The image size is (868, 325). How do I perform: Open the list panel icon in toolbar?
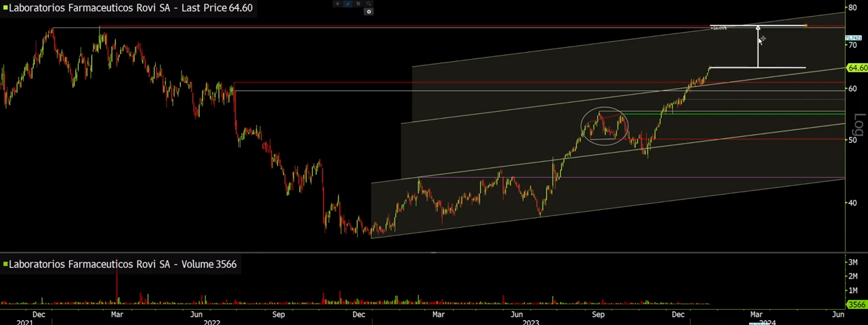pos(359,3)
